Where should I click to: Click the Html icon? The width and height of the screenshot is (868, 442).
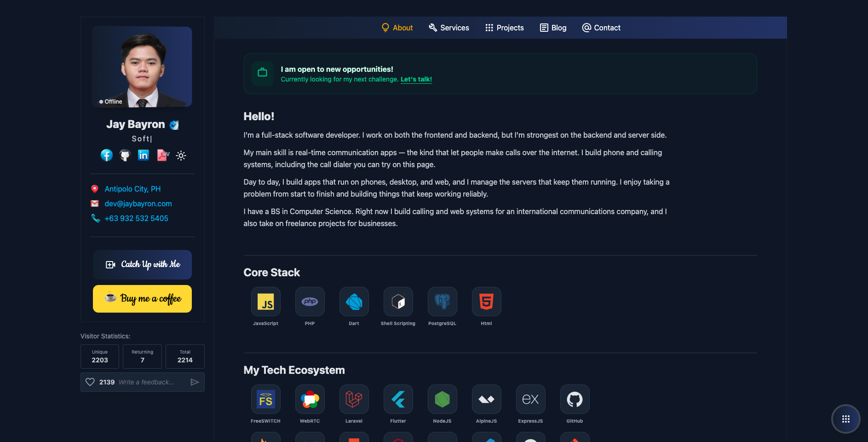click(486, 302)
